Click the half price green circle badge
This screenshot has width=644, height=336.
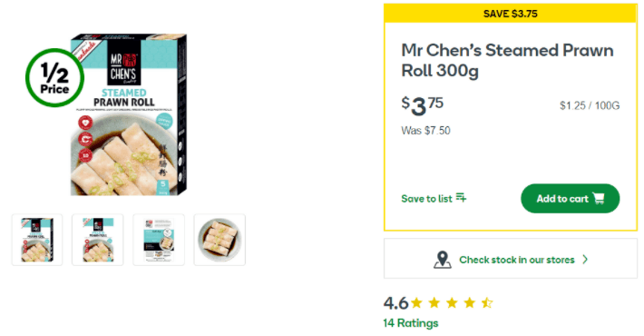(x=54, y=78)
